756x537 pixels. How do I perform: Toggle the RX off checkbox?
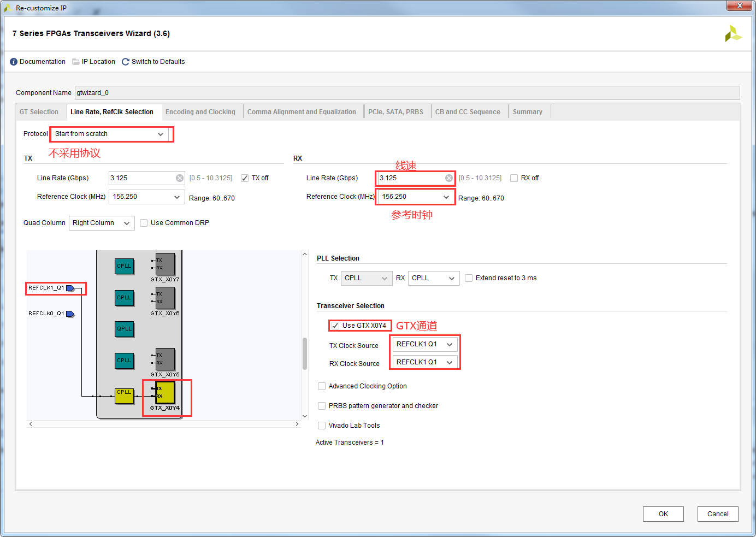click(x=514, y=178)
